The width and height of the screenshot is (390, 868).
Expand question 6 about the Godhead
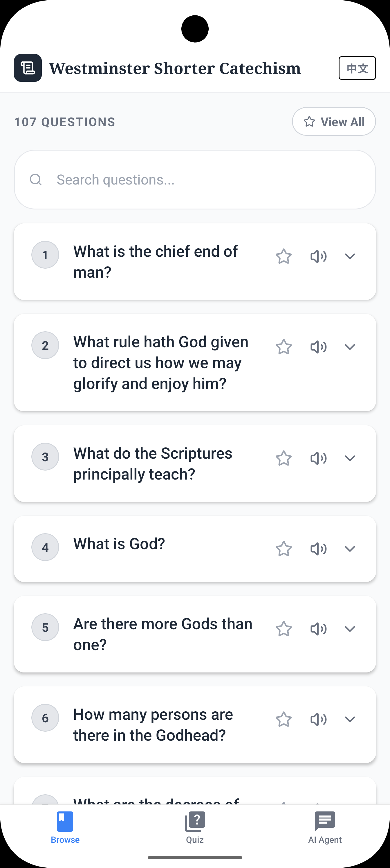[x=350, y=719]
